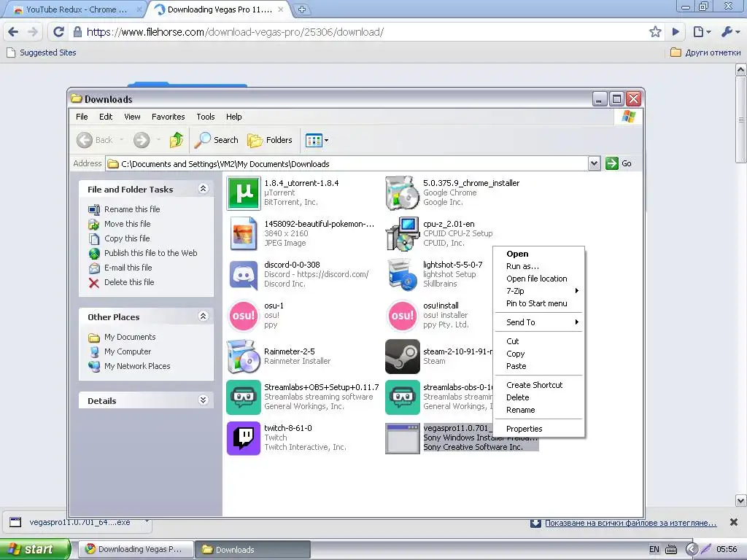Image resolution: width=747 pixels, height=560 pixels.
Task: Click the Search toolbar button
Action: pos(216,140)
